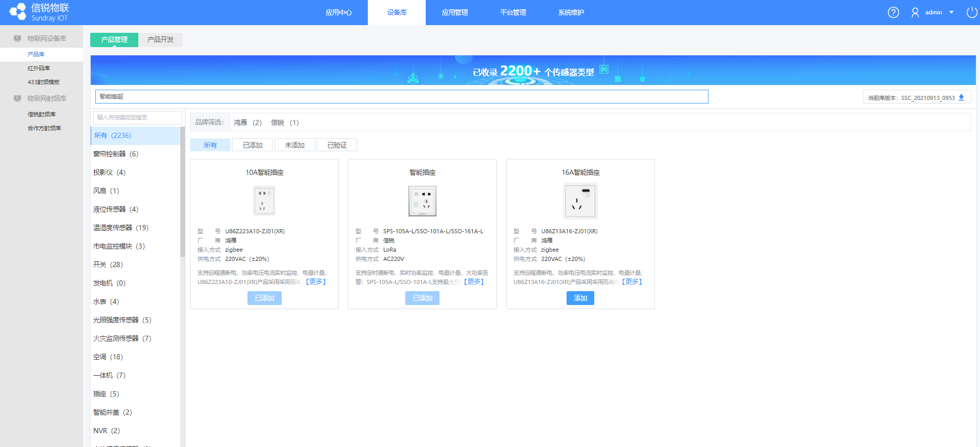Select the 未添加 status filter
This screenshot has height=447, width=980.
295,145
